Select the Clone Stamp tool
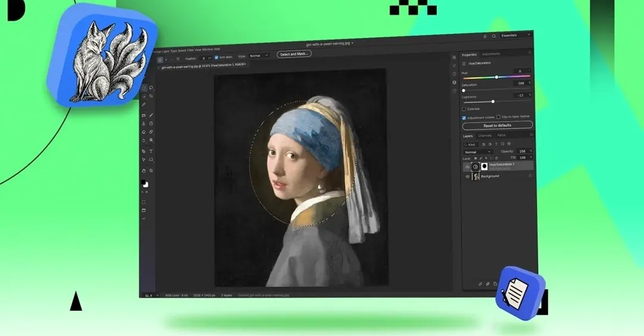Viewport: 644px width, 336px height. coord(144,123)
